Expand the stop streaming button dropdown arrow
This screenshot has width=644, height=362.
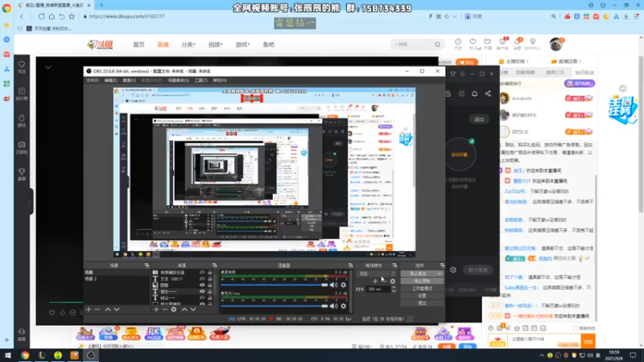point(440,274)
